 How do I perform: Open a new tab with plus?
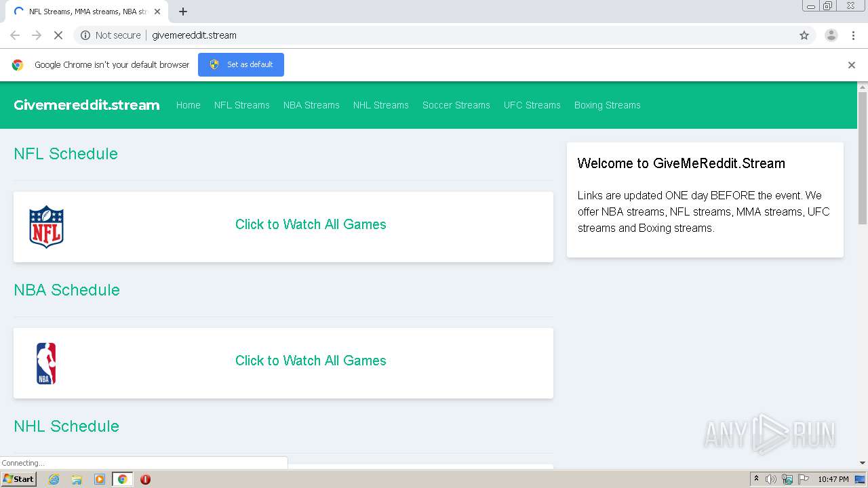(183, 12)
